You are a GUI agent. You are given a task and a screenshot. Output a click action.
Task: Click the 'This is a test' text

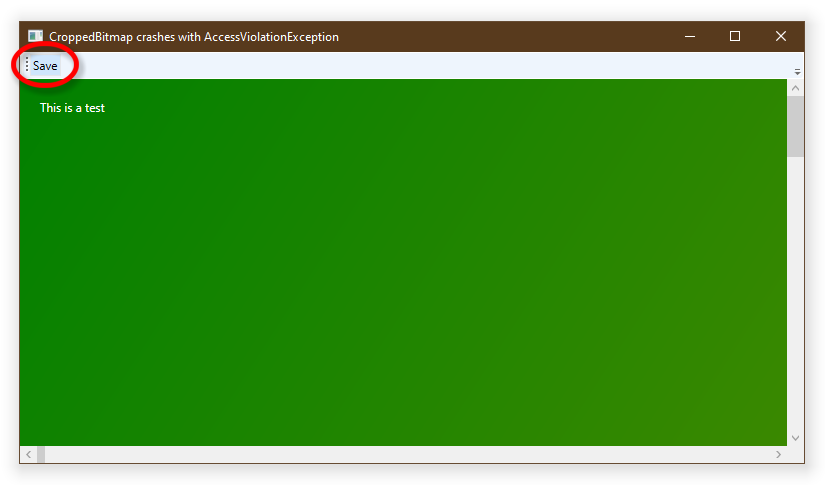(x=72, y=108)
